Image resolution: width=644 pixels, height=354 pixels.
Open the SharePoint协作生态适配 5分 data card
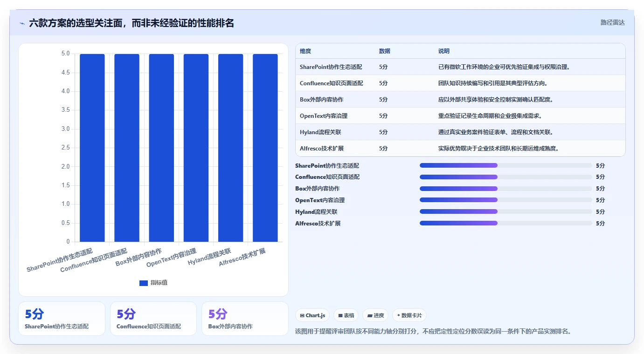[x=62, y=319]
